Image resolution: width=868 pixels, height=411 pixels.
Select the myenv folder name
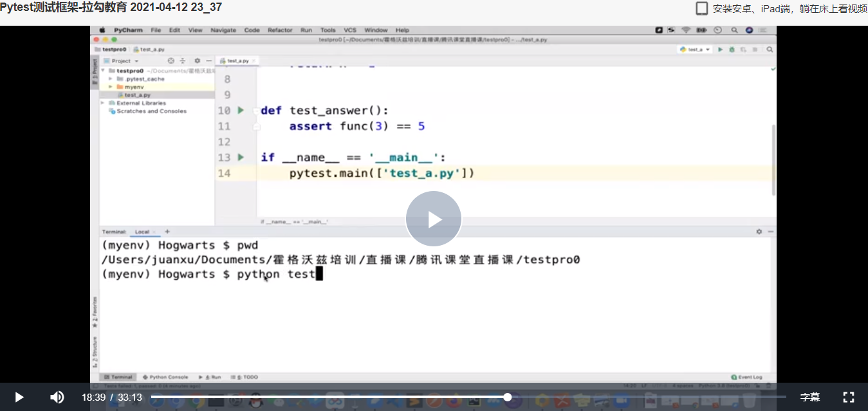click(x=134, y=86)
